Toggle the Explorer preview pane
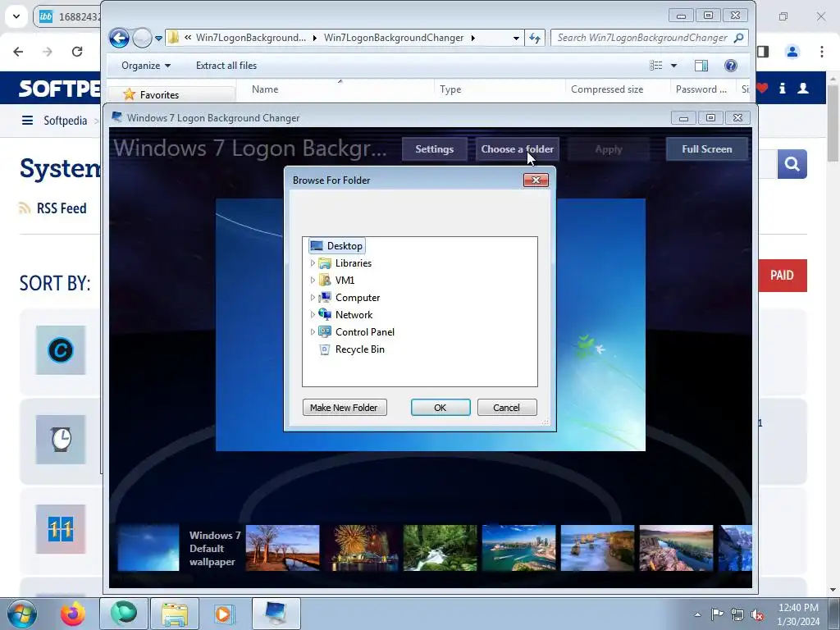The height and width of the screenshot is (630, 840). tap(701, 66)
